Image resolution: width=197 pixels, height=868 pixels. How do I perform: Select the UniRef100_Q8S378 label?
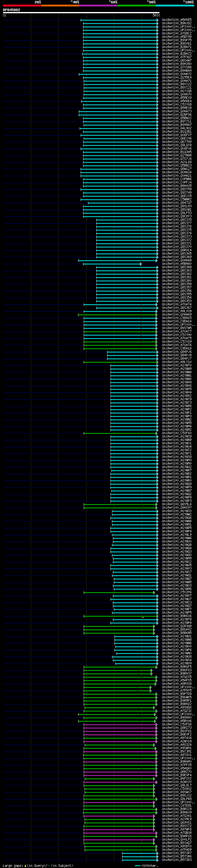[x=176, y=220]
